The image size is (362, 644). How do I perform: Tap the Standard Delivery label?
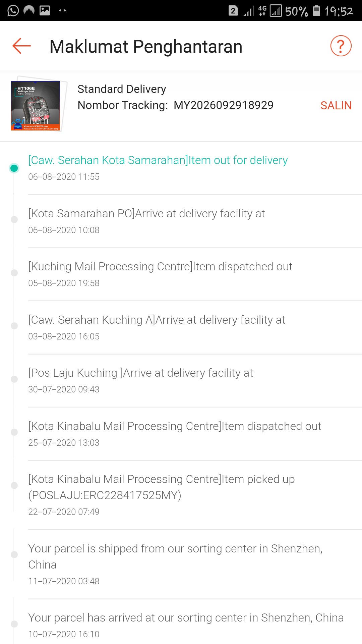pyautogui.click(x=122, y=89)
